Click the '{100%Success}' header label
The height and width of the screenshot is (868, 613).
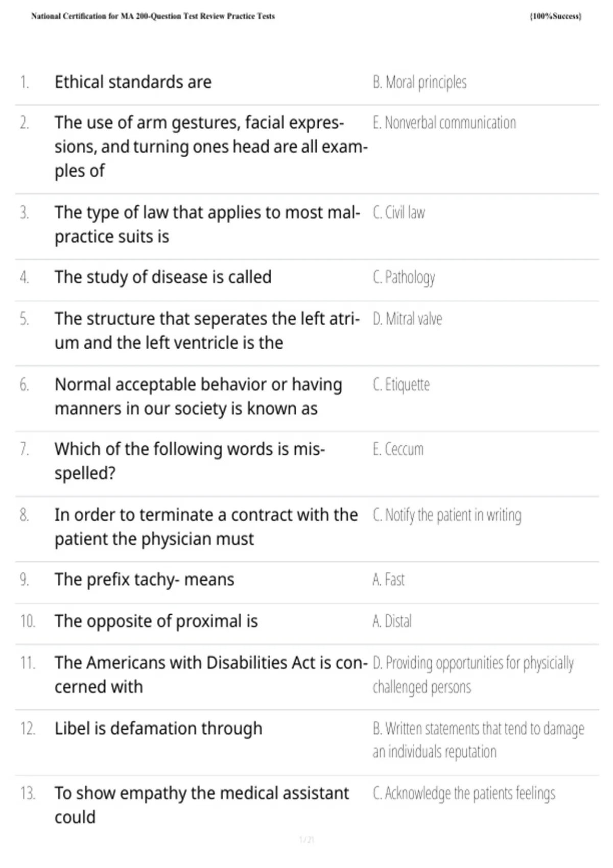pos(555,16)
